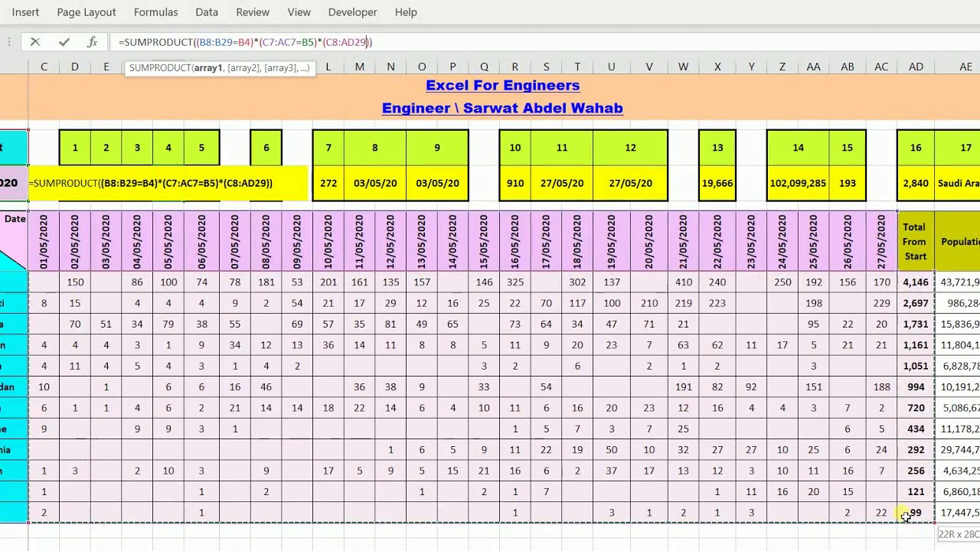The width and height of the screenshot is (980, 551).
Task: Select yellow cell with value 910
Action: point(515,184)
